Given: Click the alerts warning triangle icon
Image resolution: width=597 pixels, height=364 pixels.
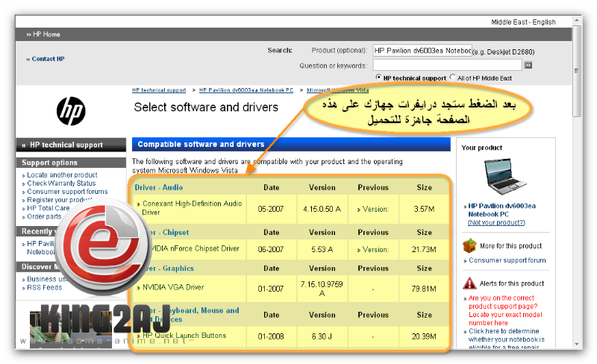Looking at the screenshot, I should (x=469, y=283).
